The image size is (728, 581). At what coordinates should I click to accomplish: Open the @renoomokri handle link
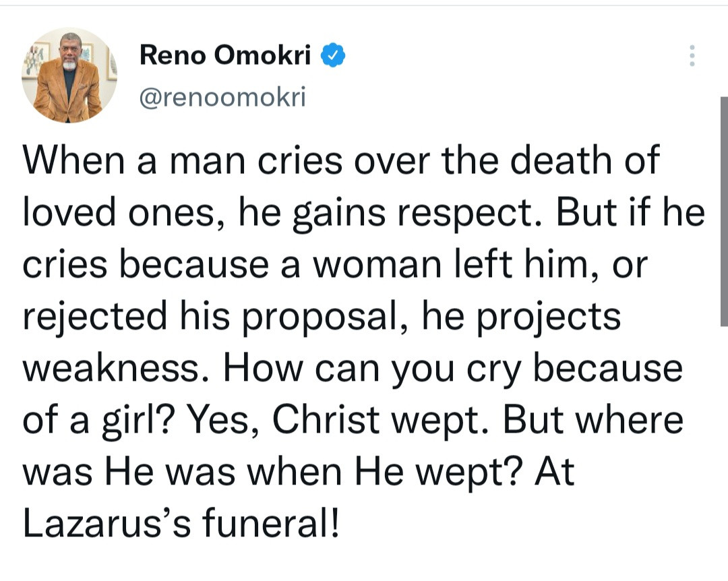222,98
